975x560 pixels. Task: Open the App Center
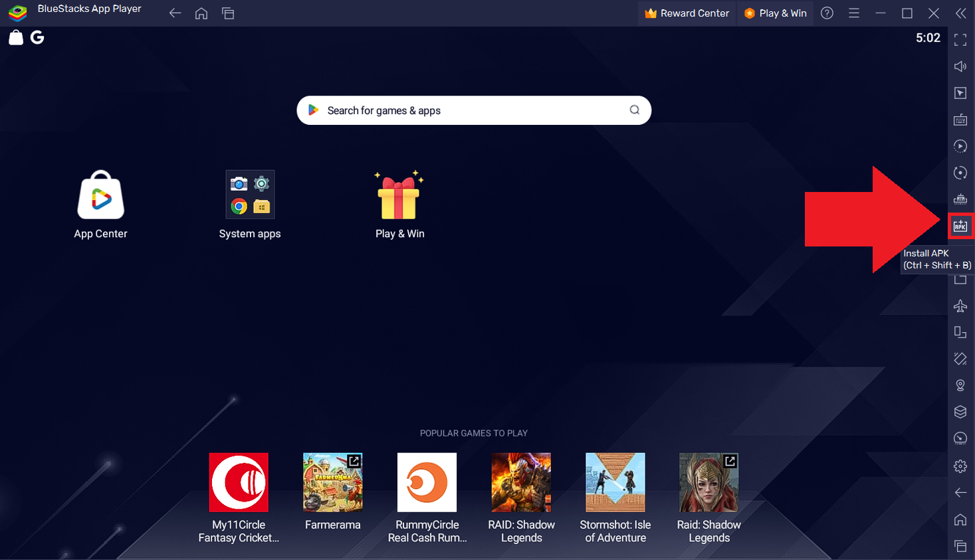click(x=100, y=205)
